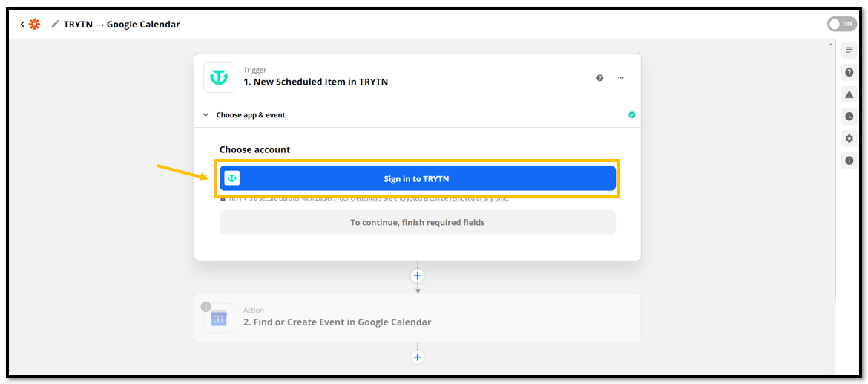Open the credentials are encrypted link
Image resolution: width=868 pixels, height=384 pixels.
click(x=422, y=198)
